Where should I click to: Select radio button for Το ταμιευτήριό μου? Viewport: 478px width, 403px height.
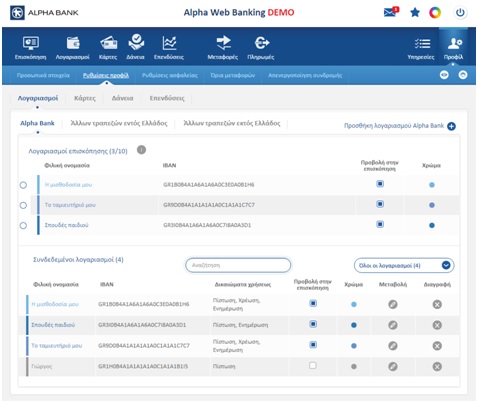[x=23, y=205]
